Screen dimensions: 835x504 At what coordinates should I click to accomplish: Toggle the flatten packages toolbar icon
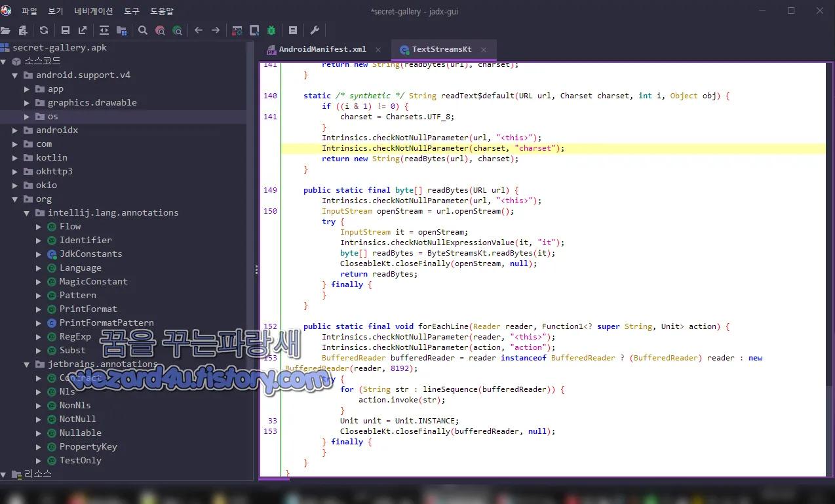pyautogui.click(x=122, y=30)
